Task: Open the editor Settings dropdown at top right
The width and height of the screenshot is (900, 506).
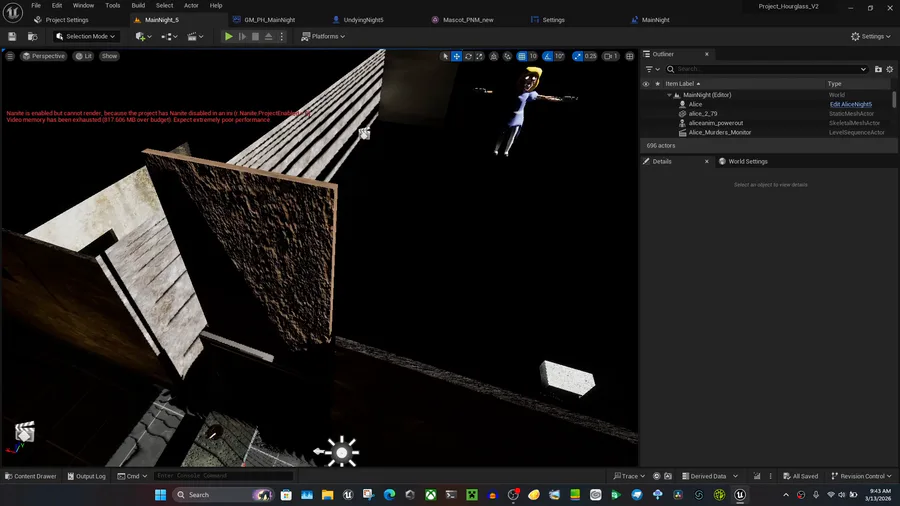Action: (x=870, y=36)
